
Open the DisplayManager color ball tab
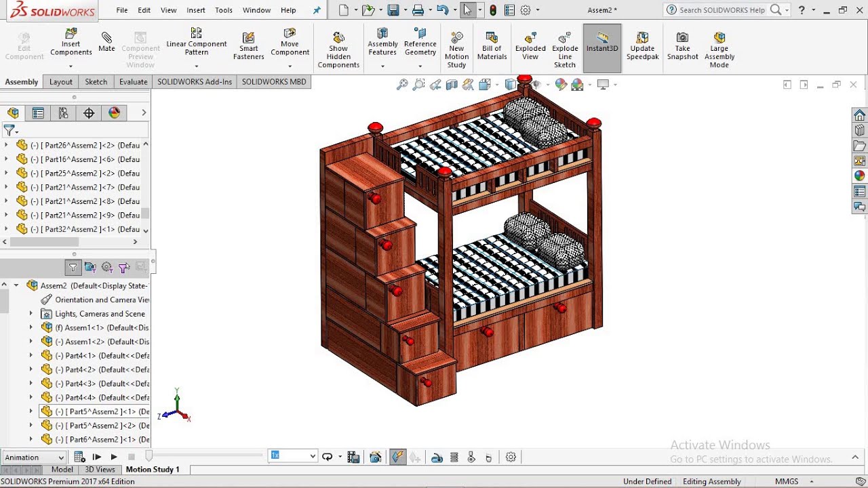click(x=114, y=113)
